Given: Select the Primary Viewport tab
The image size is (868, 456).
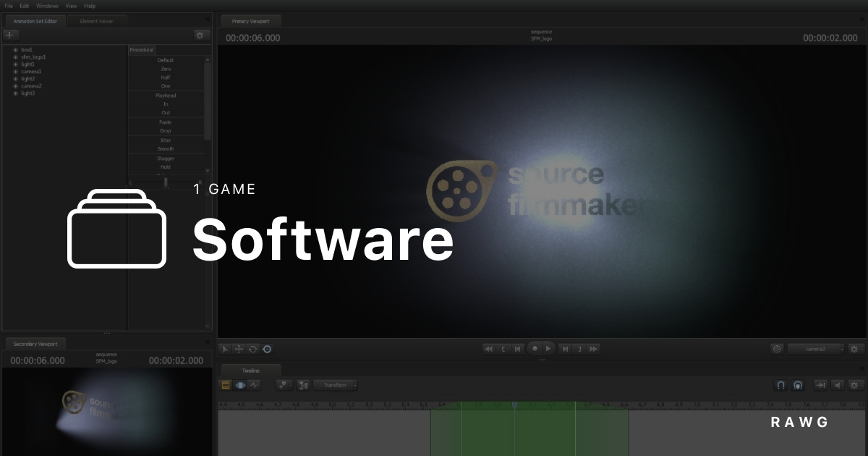Looking at the screenshot, I should click(250, 21).
